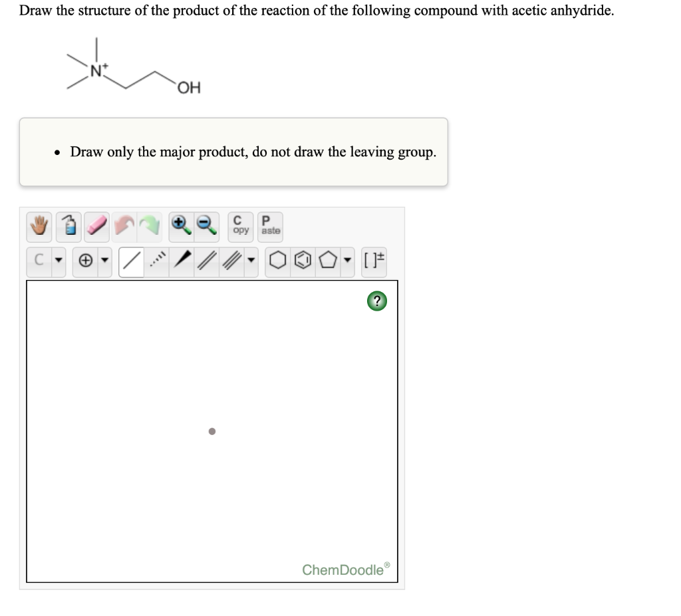The height and width of the screenshot is (616, 681).
Task: Zoom in on the drawing canvas
Action: tap(180, 226)
